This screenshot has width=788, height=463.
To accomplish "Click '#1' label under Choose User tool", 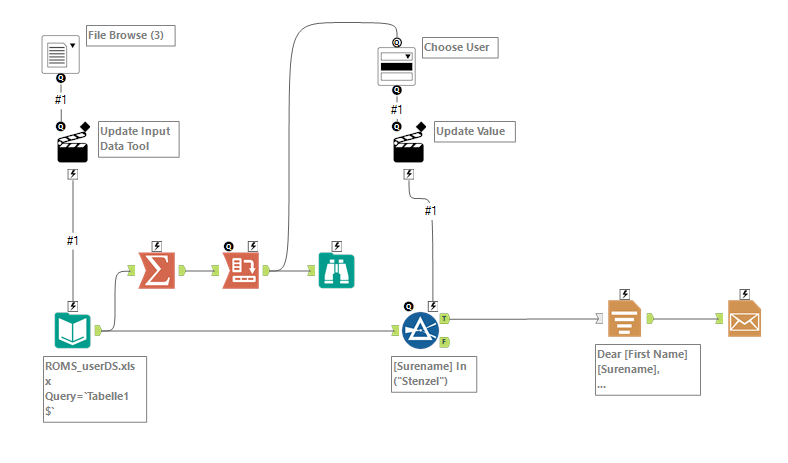I will pos(397,110).
